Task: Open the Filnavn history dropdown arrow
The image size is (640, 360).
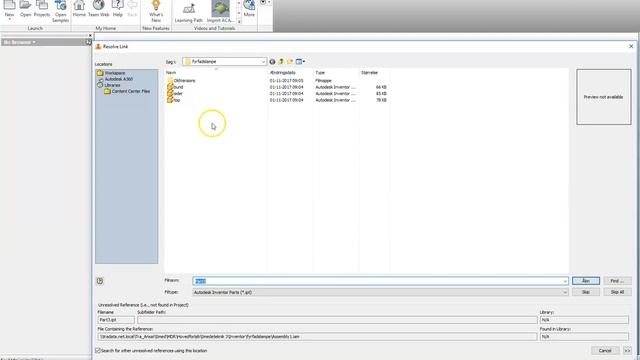Action: tap(565, 281)
